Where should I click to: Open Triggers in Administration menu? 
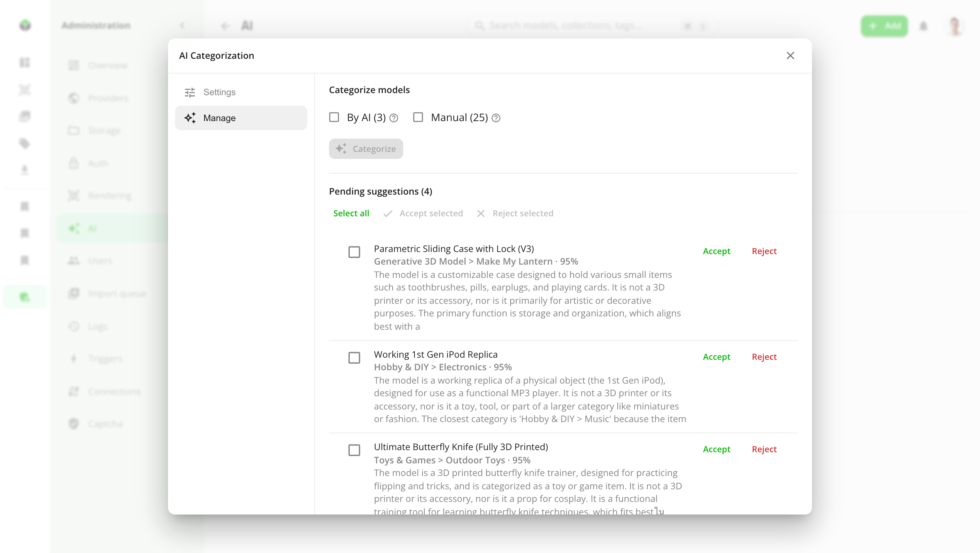pos(112,359)
